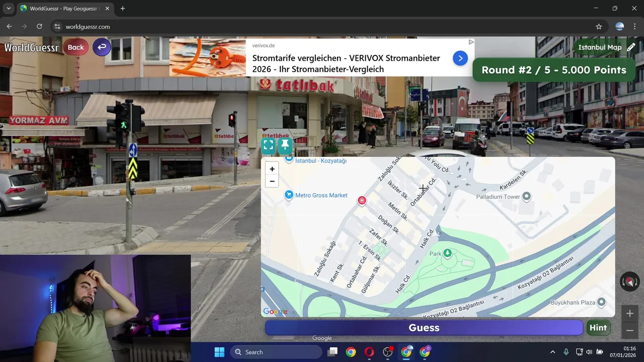Open a new browser tab

pyautogui.click(x=123, y=9)
